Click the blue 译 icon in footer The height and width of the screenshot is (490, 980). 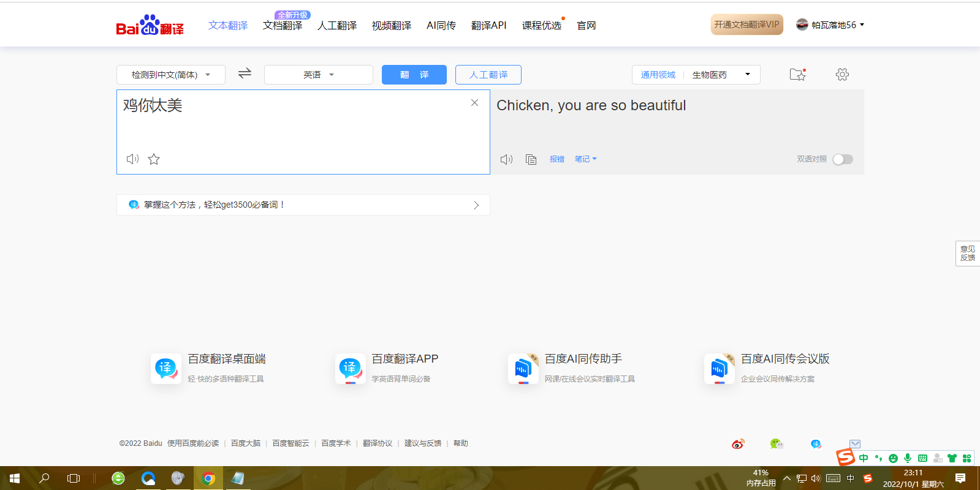[816, 444]
